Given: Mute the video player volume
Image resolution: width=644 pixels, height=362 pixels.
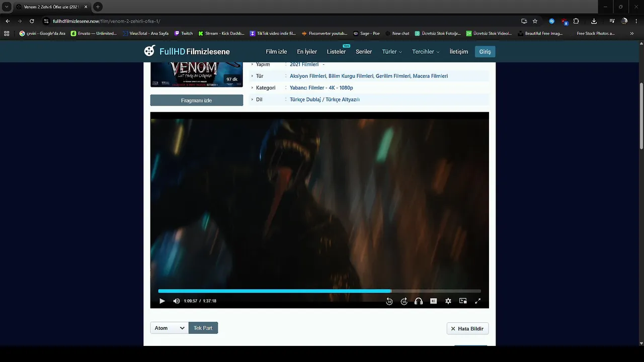Looking at the screenshot, I should [176, 301].
